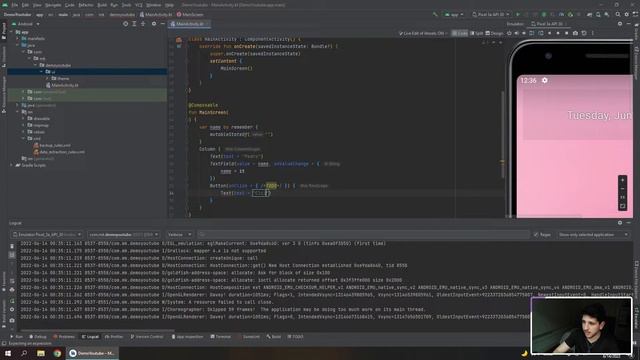Click Logcat screen capture camera icon
This screenshot has height=360, width=640.
tap(12, 320)
